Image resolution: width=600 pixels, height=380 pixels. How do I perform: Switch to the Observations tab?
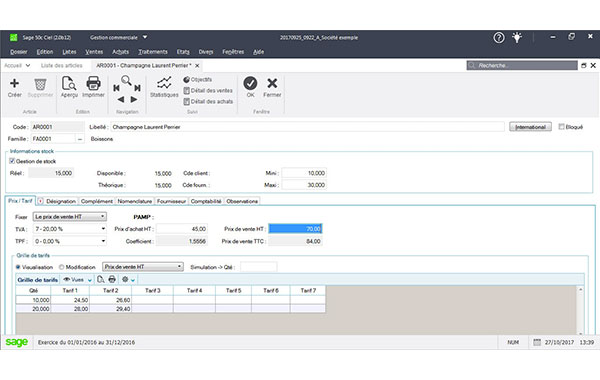coord(242,201)
